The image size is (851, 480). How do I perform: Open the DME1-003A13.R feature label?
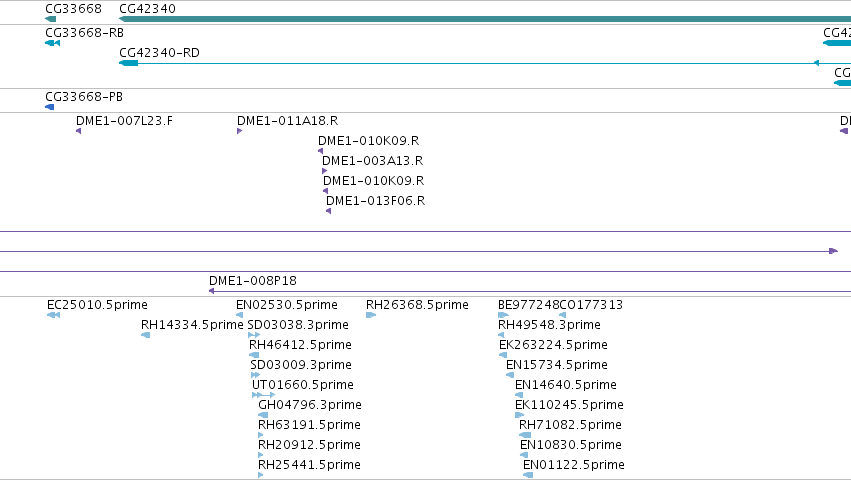click(x=372, y=161)
